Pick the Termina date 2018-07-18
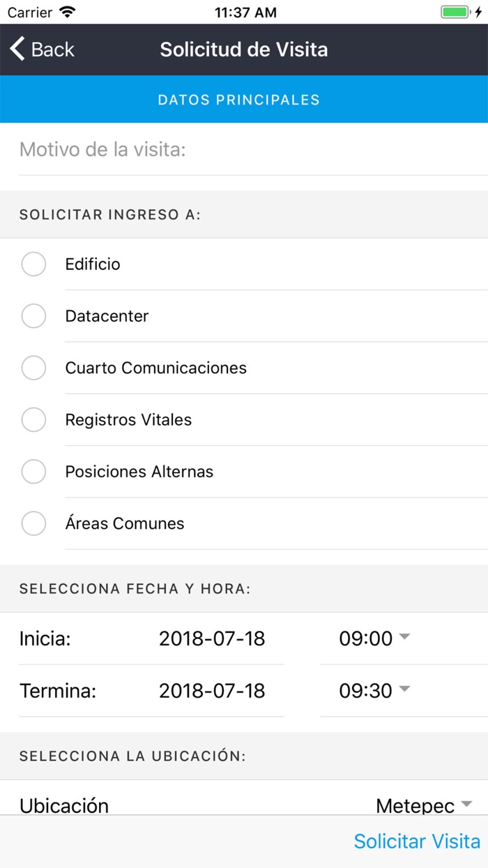Screen dimensions: 488x868 [x=212, y=691]
